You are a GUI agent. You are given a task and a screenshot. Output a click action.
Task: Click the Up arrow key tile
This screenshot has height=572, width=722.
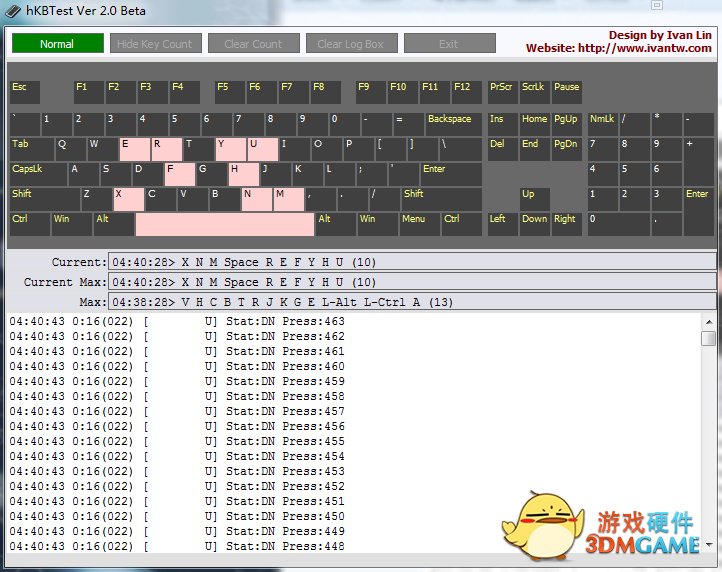[x=535, y=199]
